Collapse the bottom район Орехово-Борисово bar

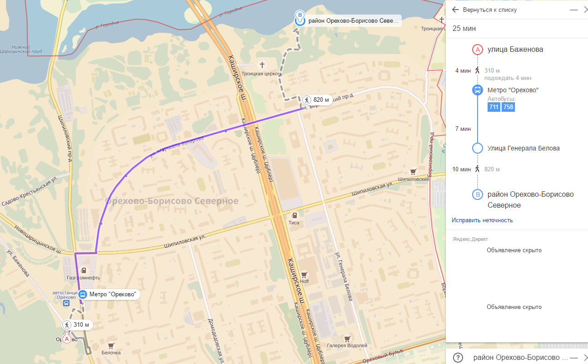tap(573, 357)
